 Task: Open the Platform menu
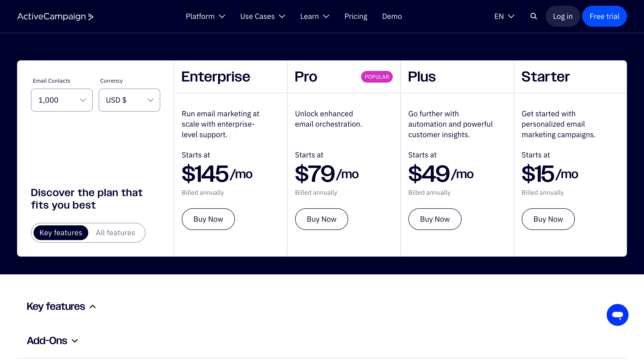point(205,17)
